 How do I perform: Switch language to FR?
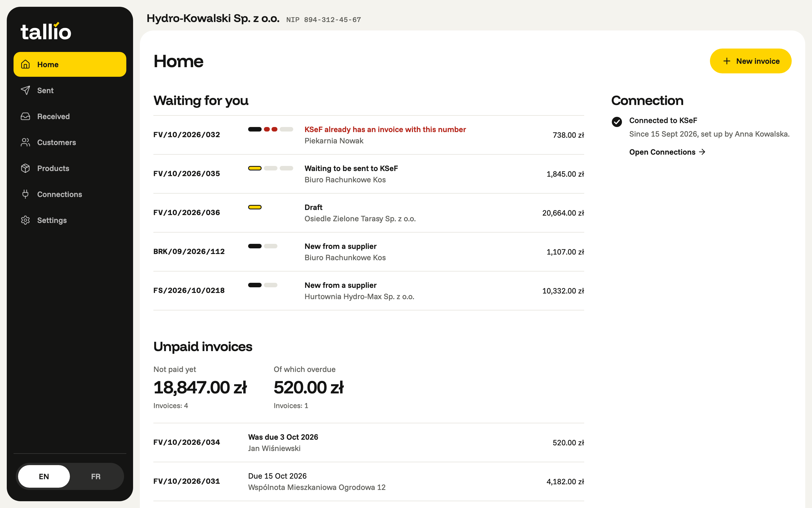tap(96, 476)
